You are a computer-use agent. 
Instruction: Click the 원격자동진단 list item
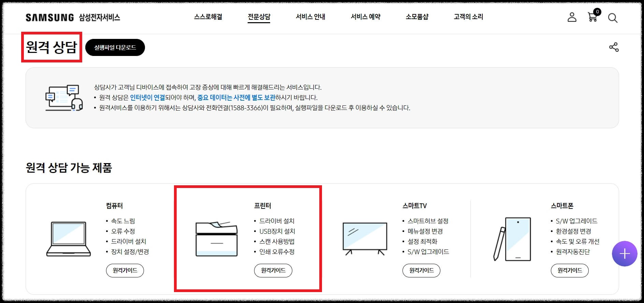coord(573,252)
